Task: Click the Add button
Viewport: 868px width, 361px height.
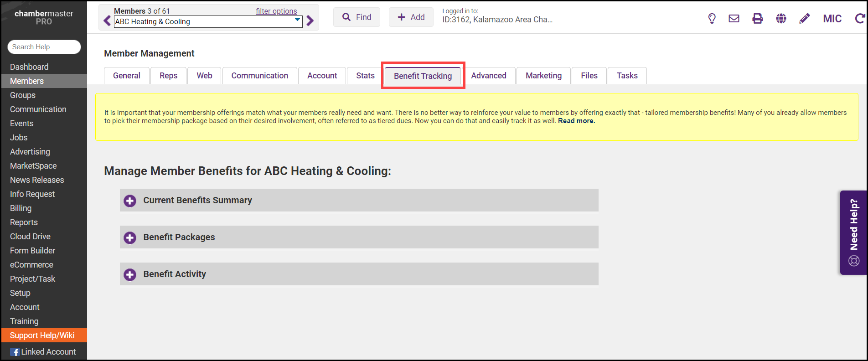Action: click(411, 17)
